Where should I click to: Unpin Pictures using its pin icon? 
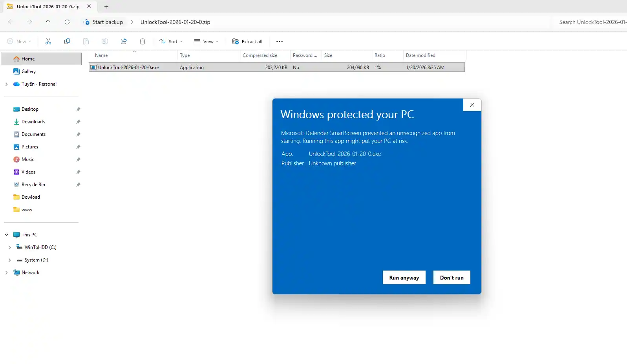click(78, 147)
